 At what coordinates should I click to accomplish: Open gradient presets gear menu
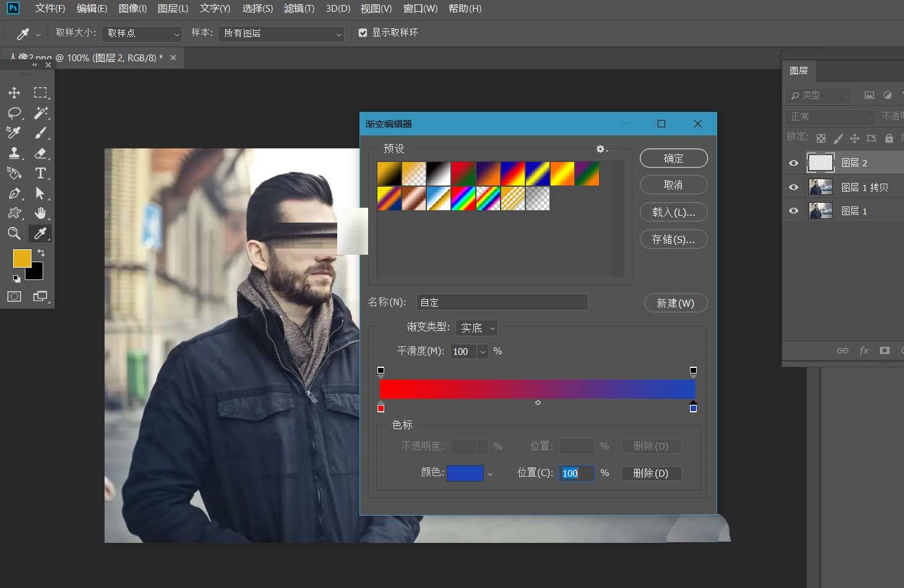point(601,149)
